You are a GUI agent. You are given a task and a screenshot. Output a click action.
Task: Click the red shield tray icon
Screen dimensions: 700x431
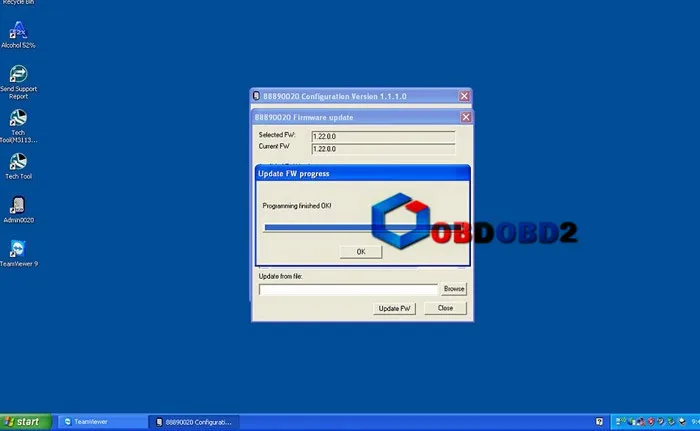(651, 421)
